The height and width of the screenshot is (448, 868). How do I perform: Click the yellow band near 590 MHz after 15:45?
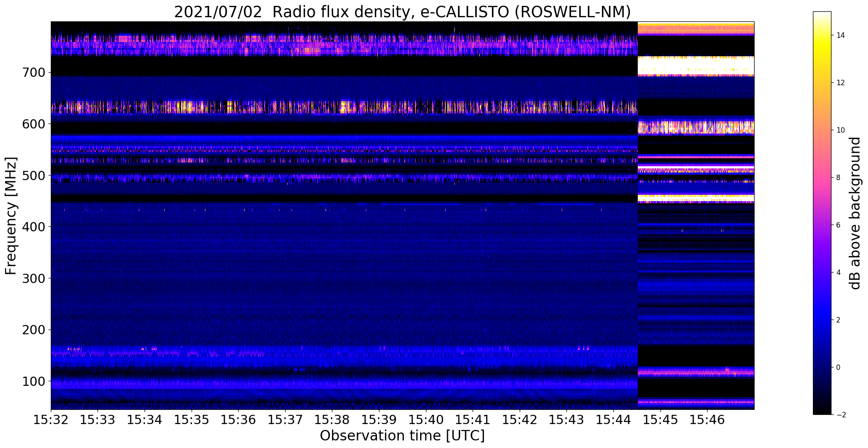coord(696,127)
